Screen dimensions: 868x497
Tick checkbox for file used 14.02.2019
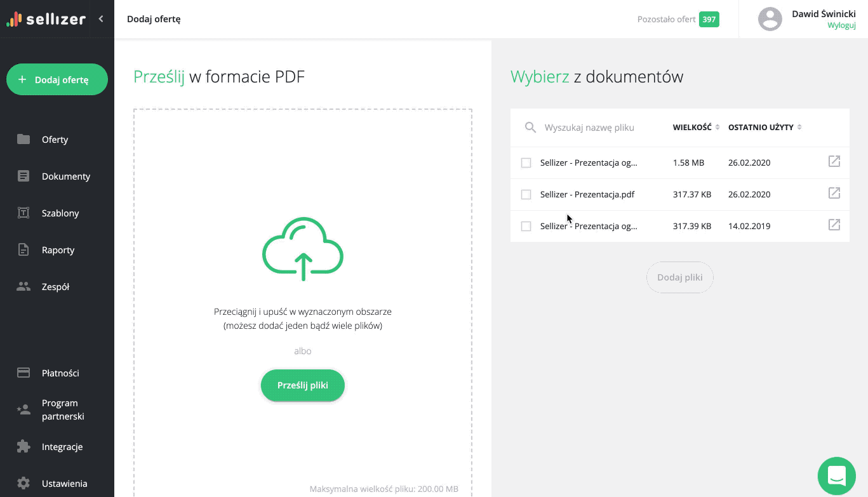[526, 227]
